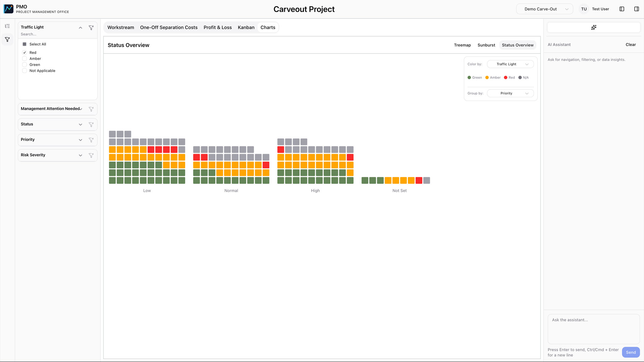This screenshot has height=362, width=644.
Task: Click the AI sparkle icon above the assistant panel
Action: (x=594, y=27)
